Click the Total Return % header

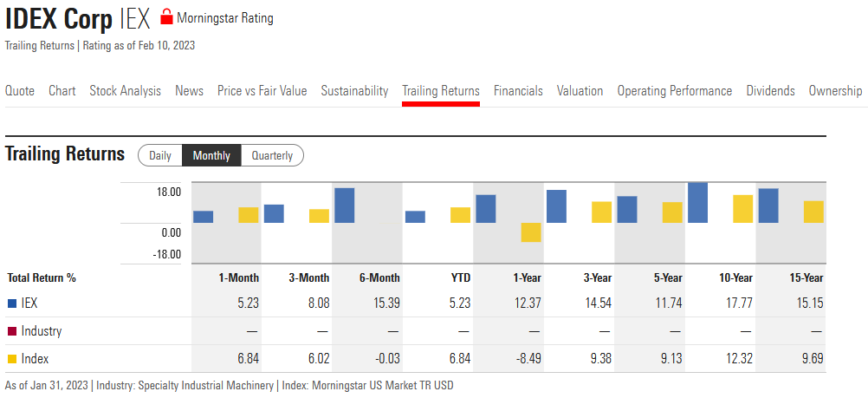[x=42, y=277]
